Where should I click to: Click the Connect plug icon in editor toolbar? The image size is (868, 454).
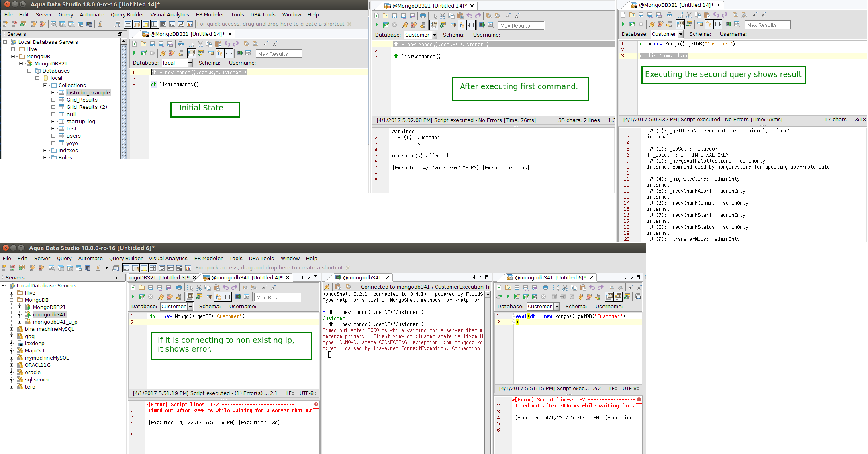coord(163,53)
